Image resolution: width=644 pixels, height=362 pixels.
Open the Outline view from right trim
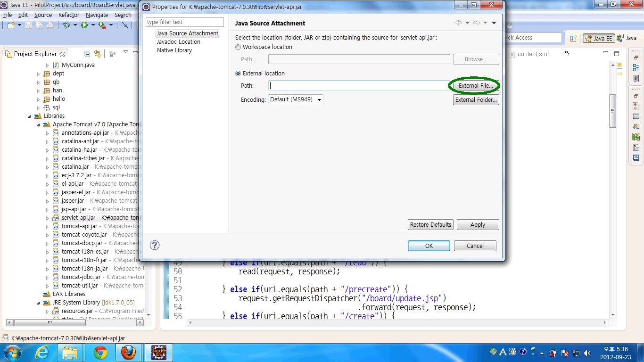coord(636,68)
